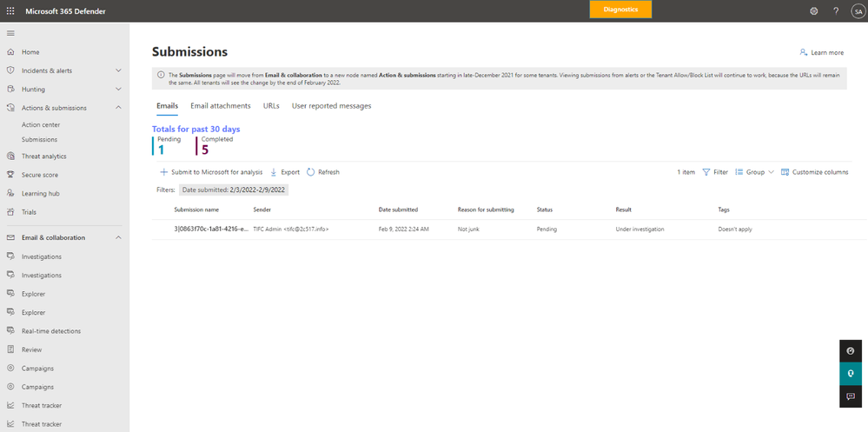Screen dimensions: 868x432
Task: Click the teal floating help button
Action: coord(851,374)
